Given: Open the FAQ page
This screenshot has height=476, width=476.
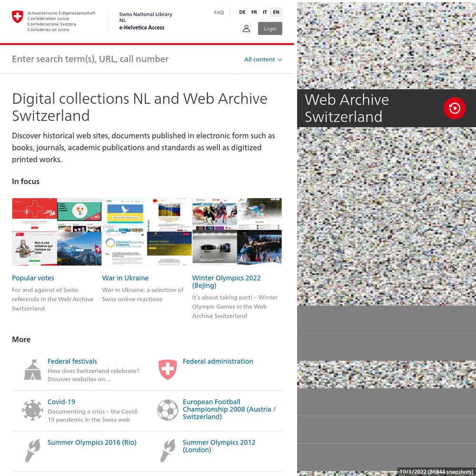Looking at the screenshot, I should pyautogui.click(x=219, y=12).
